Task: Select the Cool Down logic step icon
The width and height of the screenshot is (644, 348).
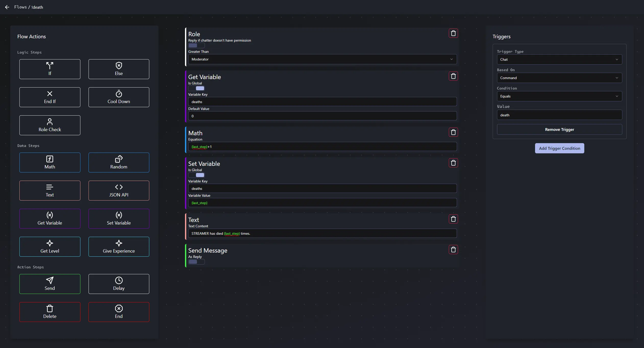Action: pyautogui.click(x=118, y=93)
